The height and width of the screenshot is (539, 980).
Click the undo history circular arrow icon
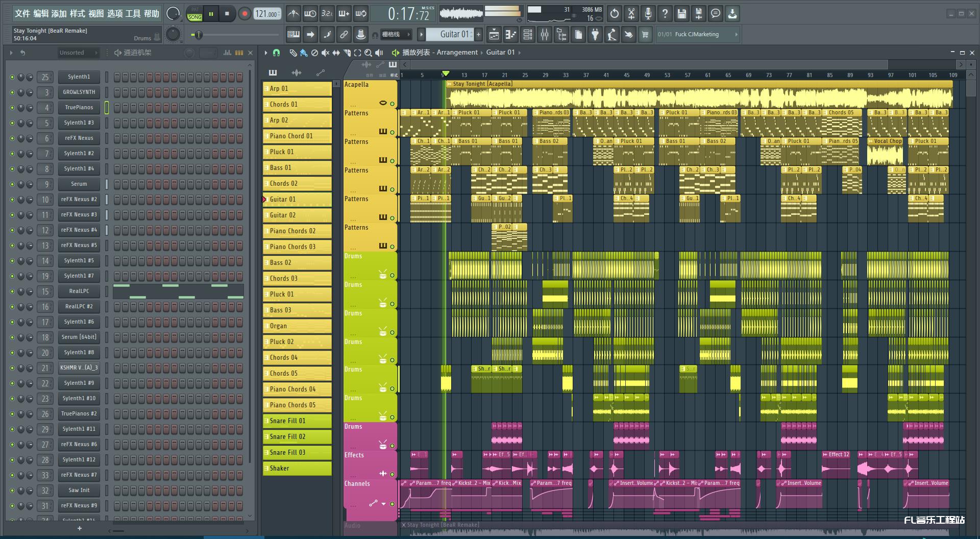615,14
